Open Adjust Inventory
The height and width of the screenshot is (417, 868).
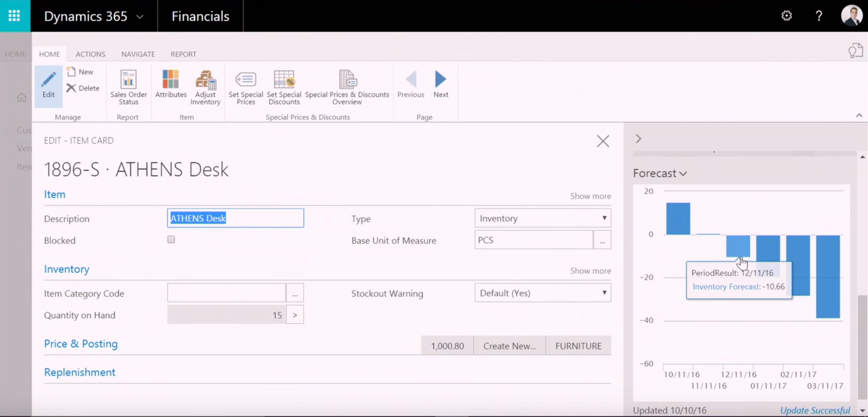[205, 87]
